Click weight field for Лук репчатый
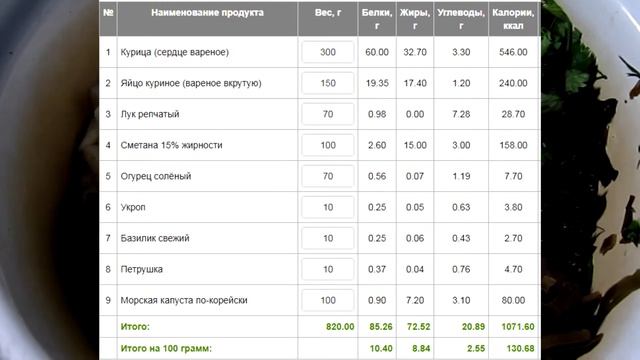The image size is (640, 360). click(328, 114)
